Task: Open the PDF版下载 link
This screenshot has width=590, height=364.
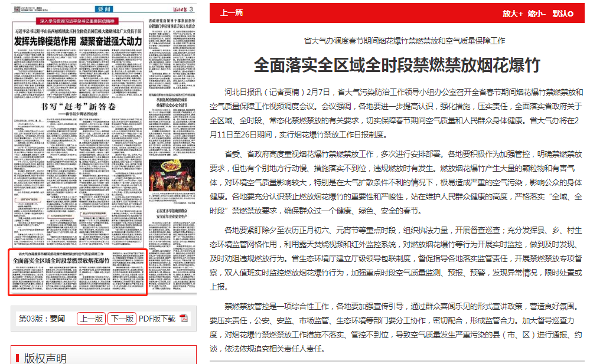Action: (x=157, y=319)
